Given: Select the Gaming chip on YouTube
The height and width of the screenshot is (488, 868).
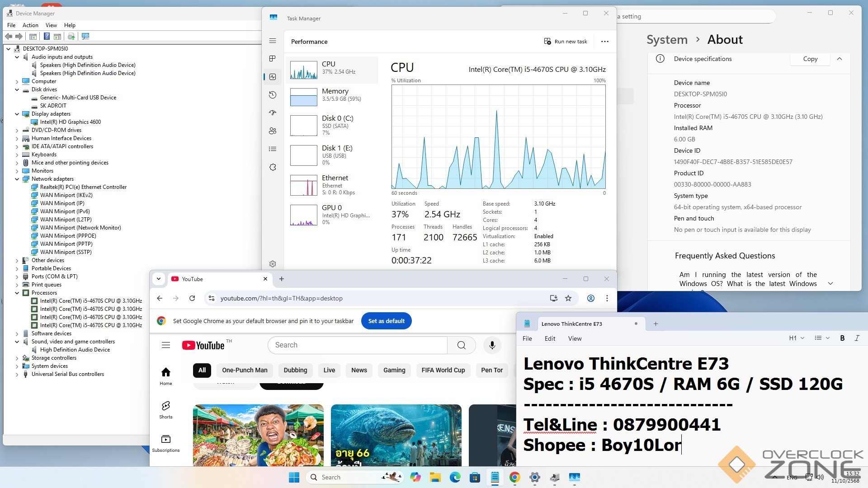Looking at the screenshot, I should point(394,370).
